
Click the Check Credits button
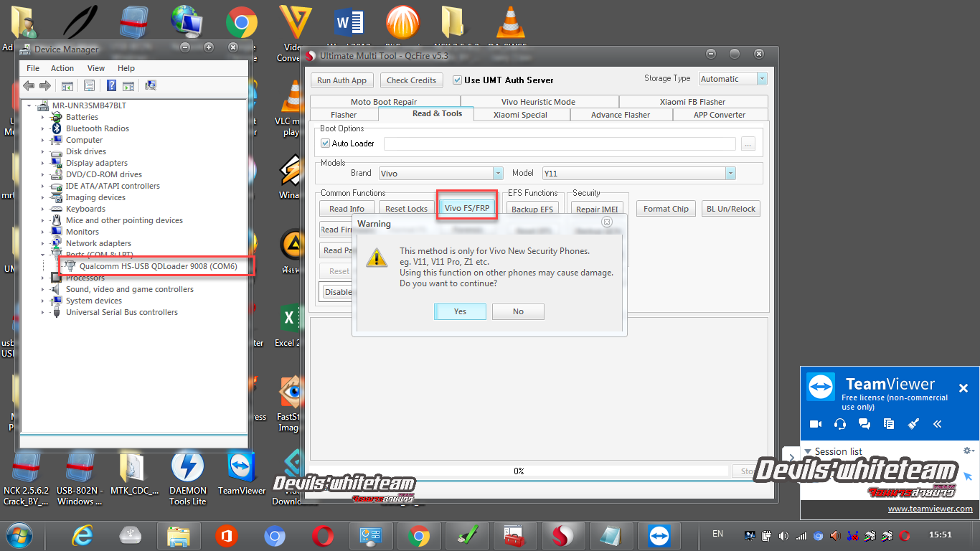[411, 80]
